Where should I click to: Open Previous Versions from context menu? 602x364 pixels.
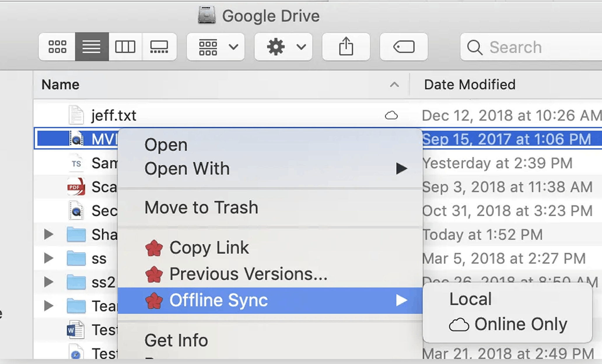248,274
